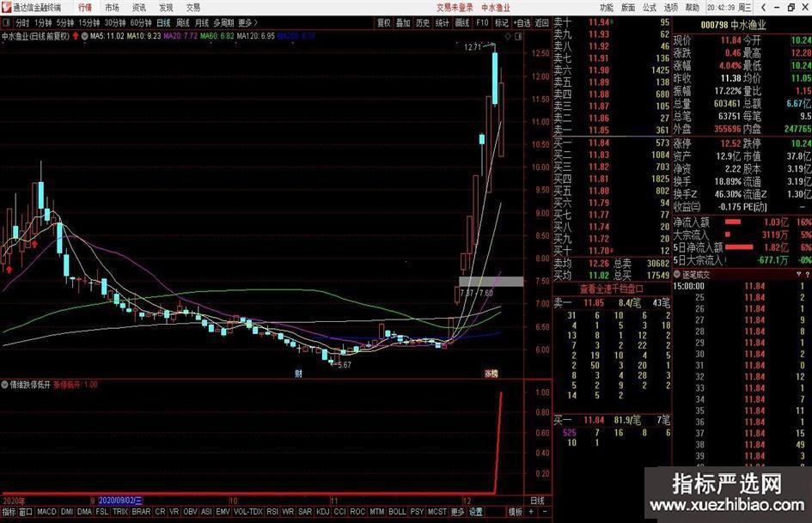The width and height of the screenshot is (812, 523).
Task: Click the 历史 toolbar button
Action: [x=423, y=23]
